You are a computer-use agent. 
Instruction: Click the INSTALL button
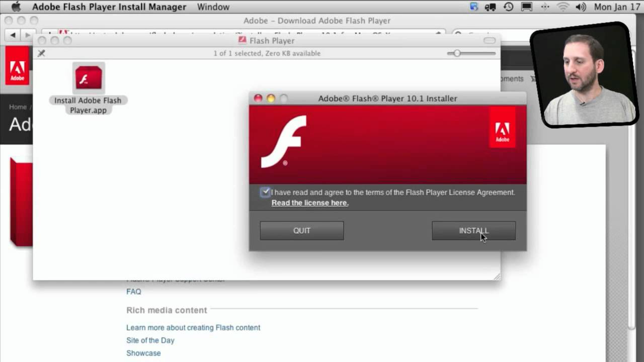473,231
